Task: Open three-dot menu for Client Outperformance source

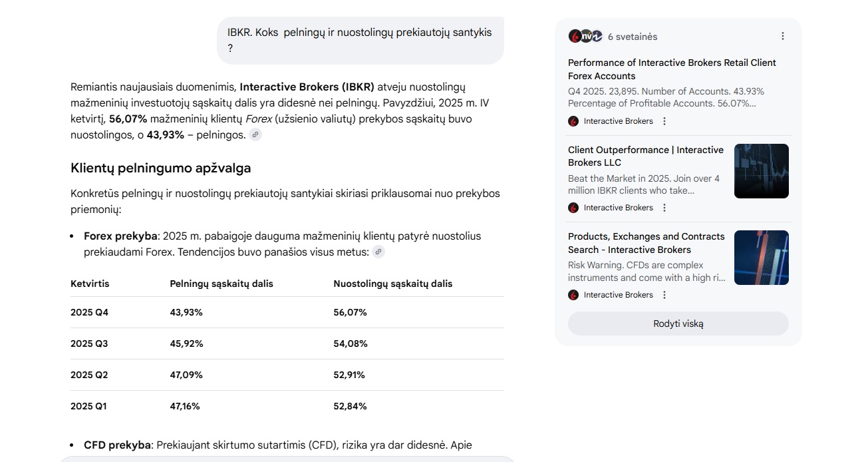Action: point(664,208)
